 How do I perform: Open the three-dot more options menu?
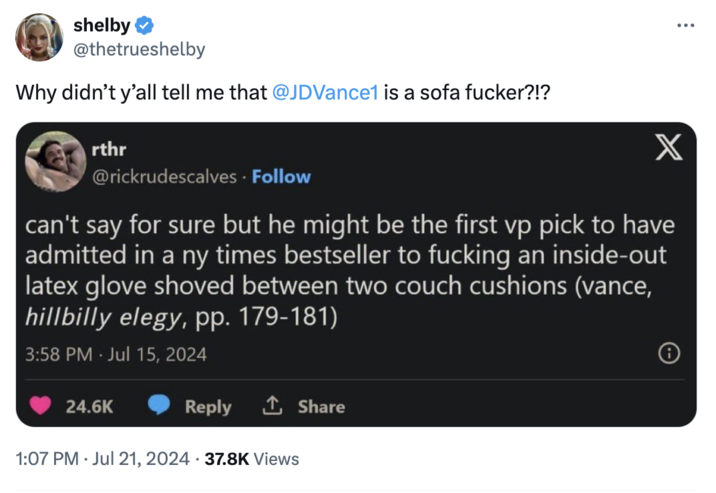[x=684, y=25]
